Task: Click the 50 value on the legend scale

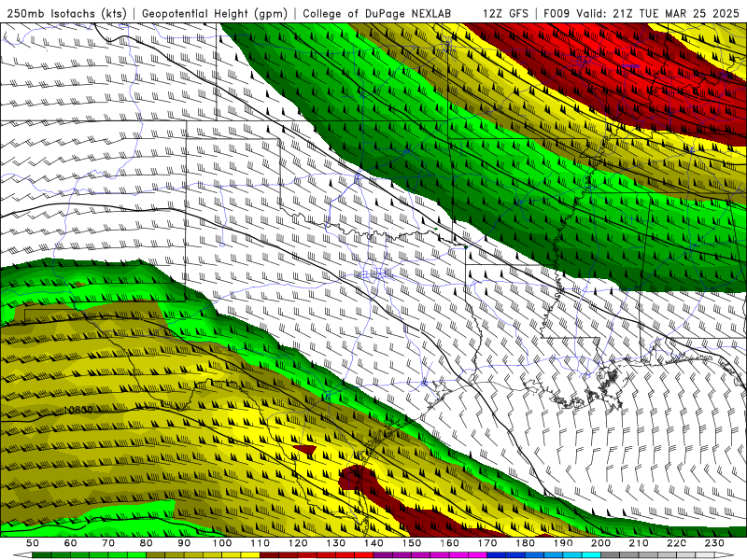Action: point(33,543)
